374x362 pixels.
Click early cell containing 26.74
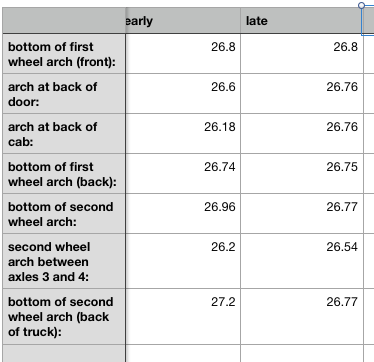pos(183,174)
